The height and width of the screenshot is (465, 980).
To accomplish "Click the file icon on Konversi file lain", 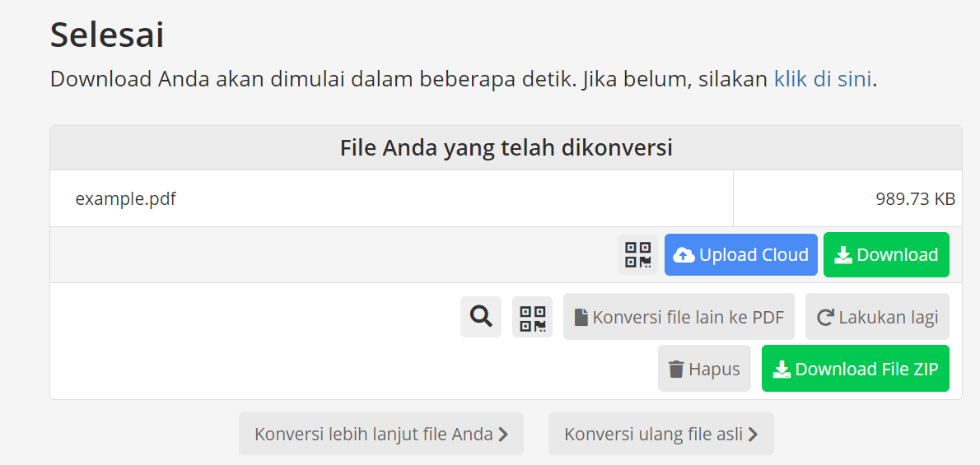I will 581,318.
